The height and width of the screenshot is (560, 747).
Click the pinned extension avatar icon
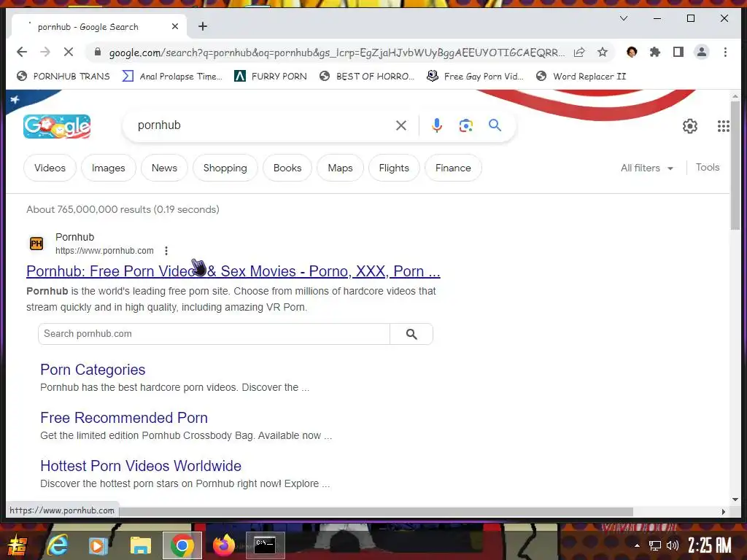click(x=632, y=52)
